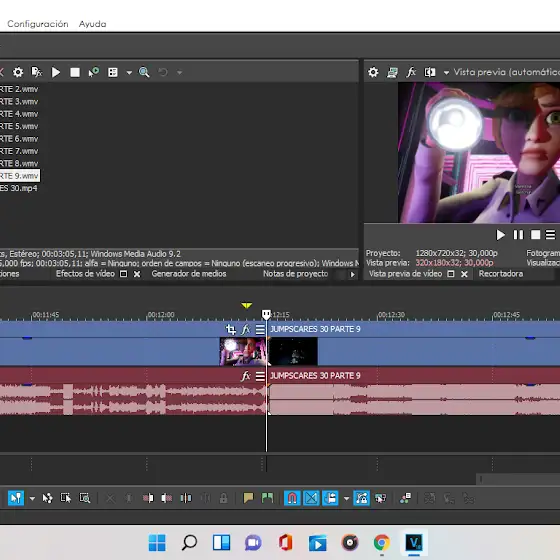Screen dimensions: 560x560
Task: Click the Trim Start button
Action: (x=148, y=498)
